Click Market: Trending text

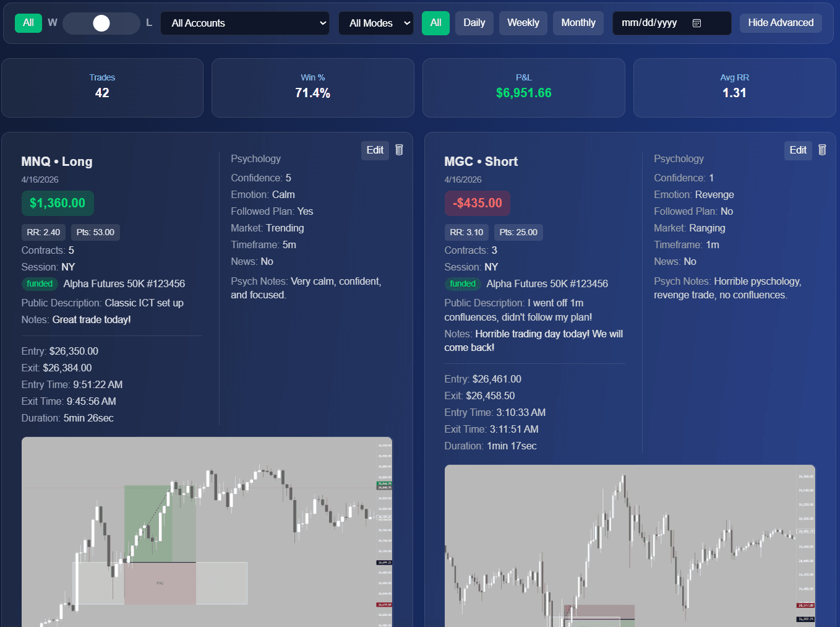[x=267, y=228]
